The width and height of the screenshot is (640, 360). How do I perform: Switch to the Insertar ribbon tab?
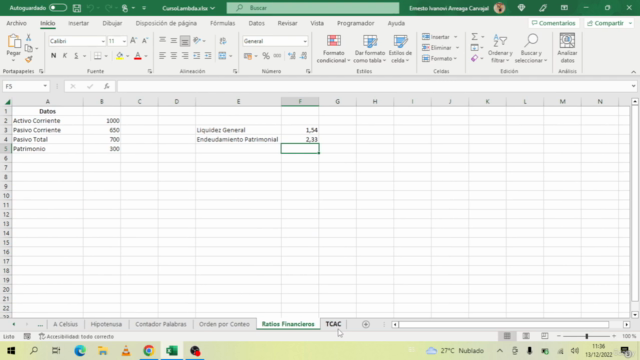coord(78,23)
